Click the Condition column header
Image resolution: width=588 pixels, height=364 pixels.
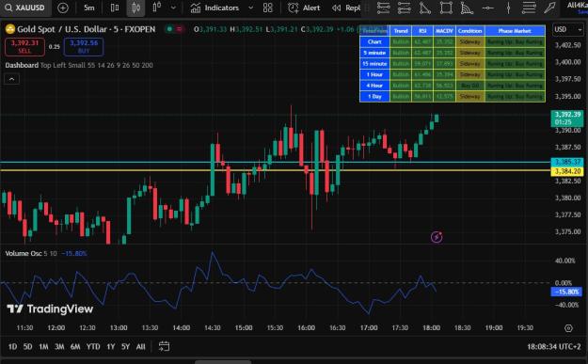tap(469, 31)
